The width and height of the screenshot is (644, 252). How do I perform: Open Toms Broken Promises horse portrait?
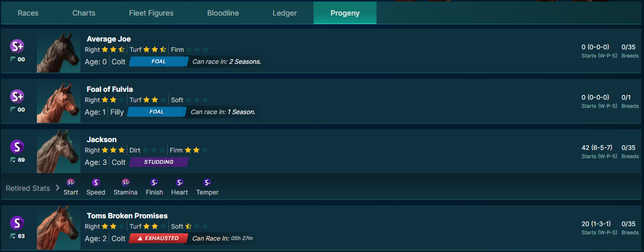(x=59, y=229)
